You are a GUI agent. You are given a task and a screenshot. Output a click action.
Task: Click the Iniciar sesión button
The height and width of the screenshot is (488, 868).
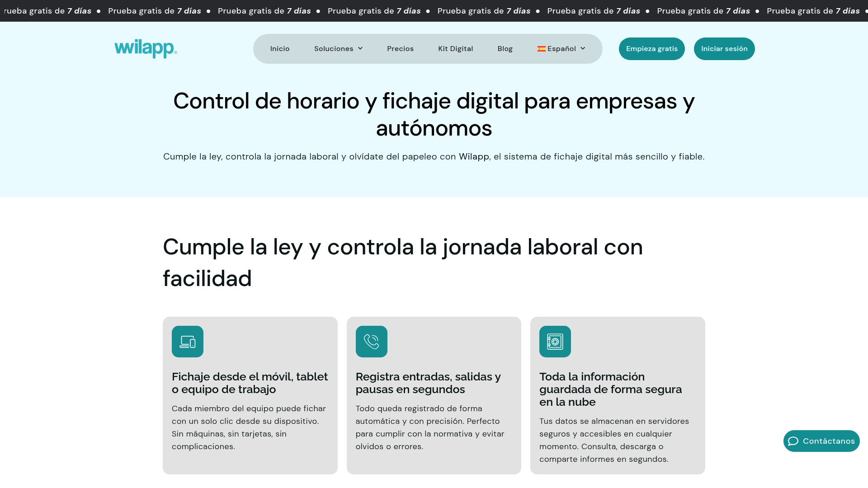point(724,49)
